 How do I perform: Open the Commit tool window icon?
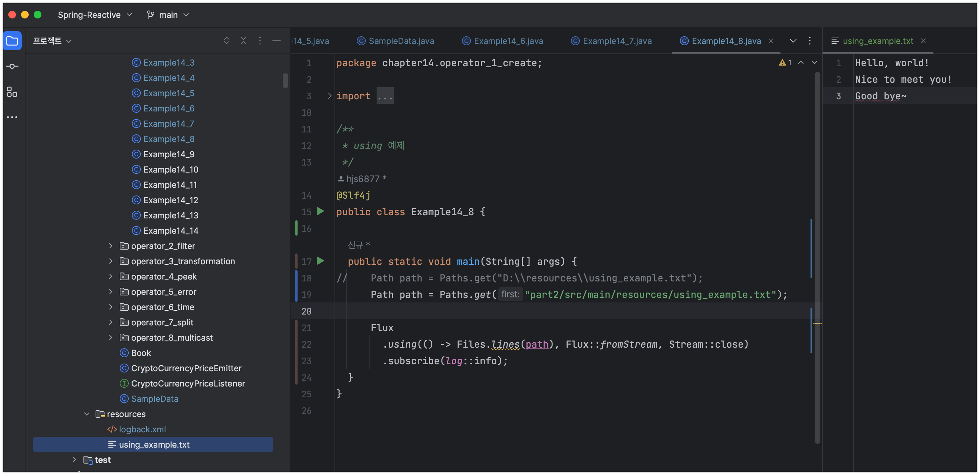pos(12,66)
